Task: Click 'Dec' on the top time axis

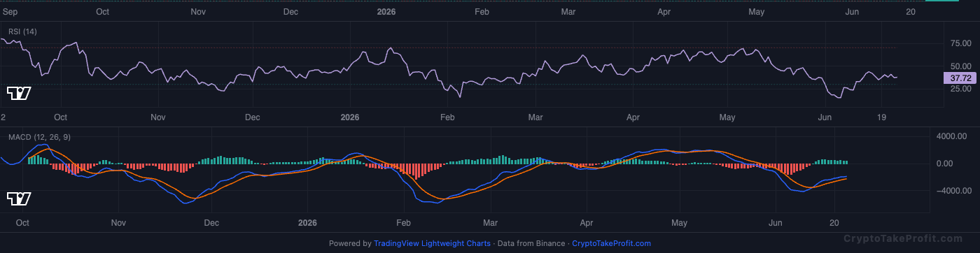Action: coord(290,12)
